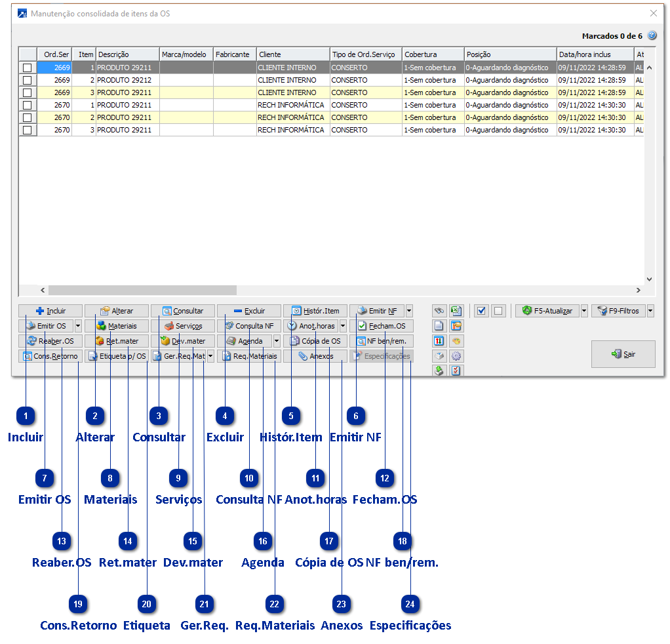This screenshot has height=644, width=670.
Task: Click the Reaber.OS button
Action: tap(50, 341)
